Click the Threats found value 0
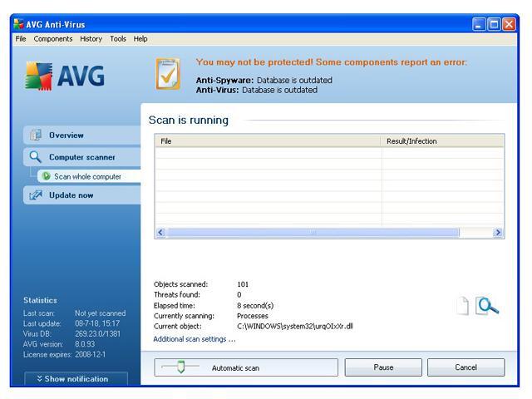The width and height of the screenshot is (532, 399). (x=239, y=294)
